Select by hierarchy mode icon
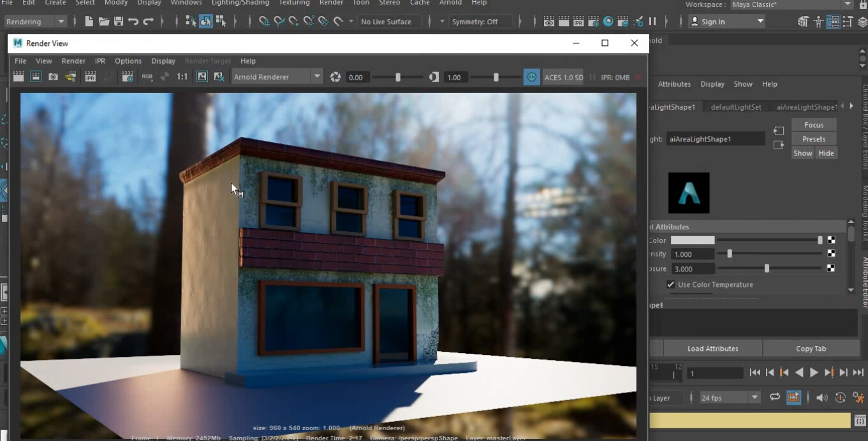The width and height of the screenshot is (868, 441). coord(191,22)
